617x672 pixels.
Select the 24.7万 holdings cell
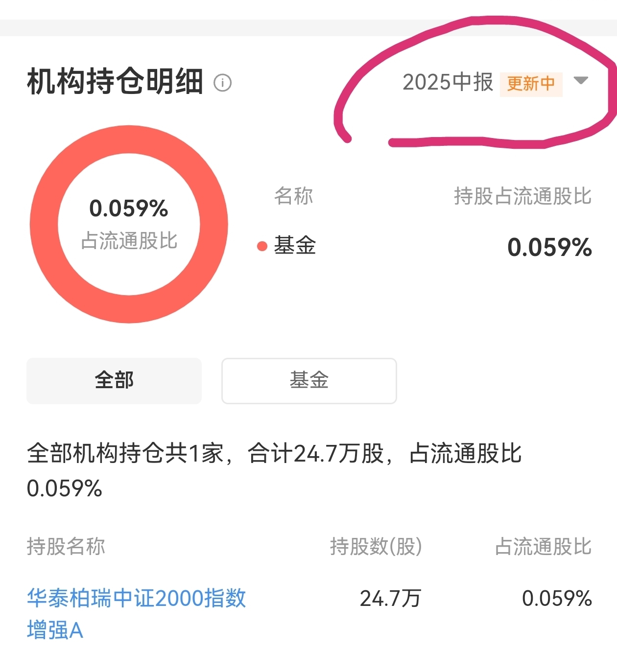pos(390,599)
